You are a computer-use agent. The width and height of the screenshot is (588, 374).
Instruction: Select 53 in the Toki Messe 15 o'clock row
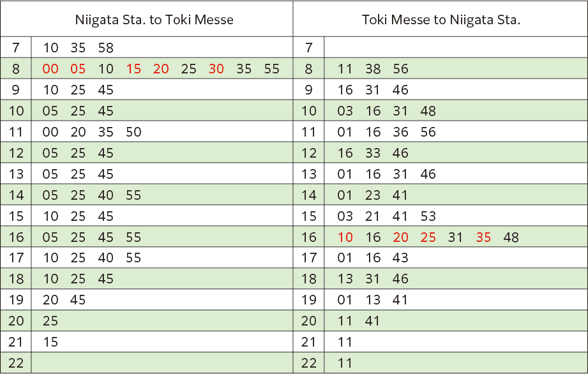(x=428, y=216)
